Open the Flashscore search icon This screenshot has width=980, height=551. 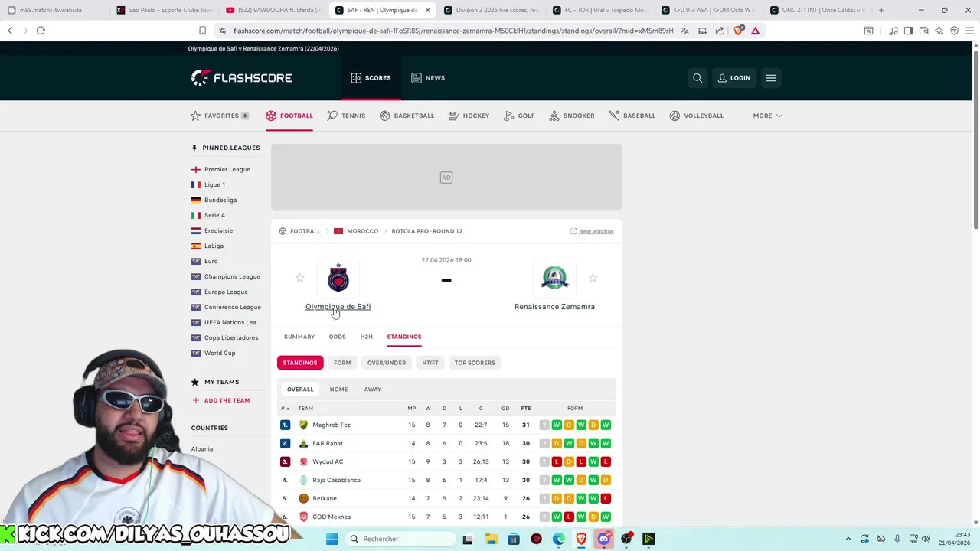coord(697,78)
